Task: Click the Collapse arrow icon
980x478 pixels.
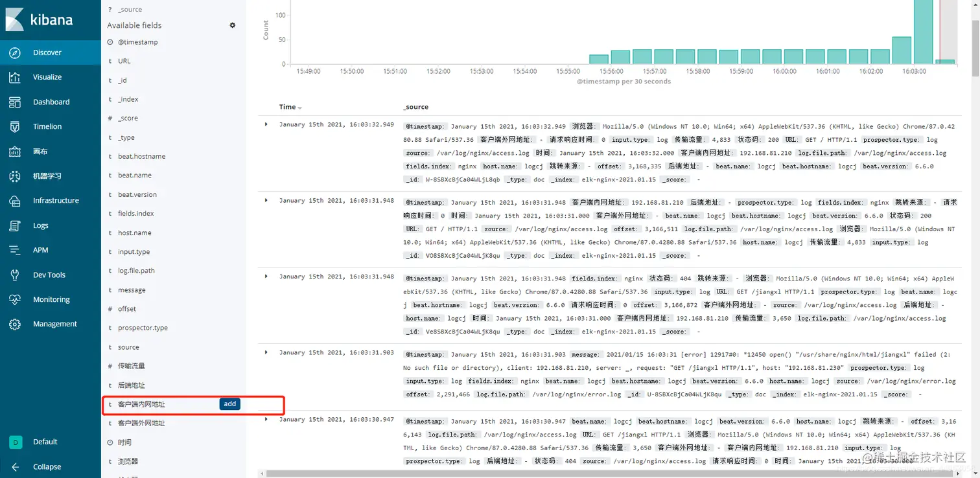Action: click(15, 467)
